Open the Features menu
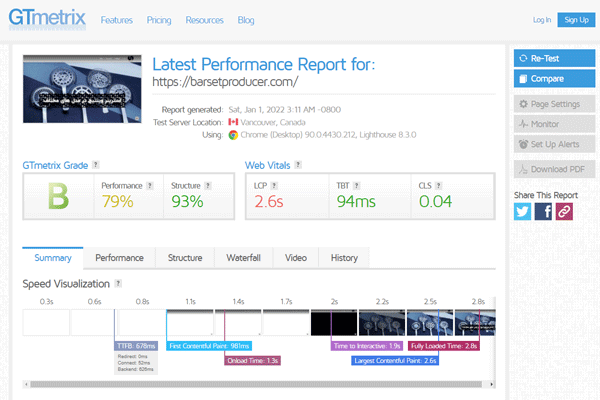This screenshot has height=400, width=600. point(116,20)
